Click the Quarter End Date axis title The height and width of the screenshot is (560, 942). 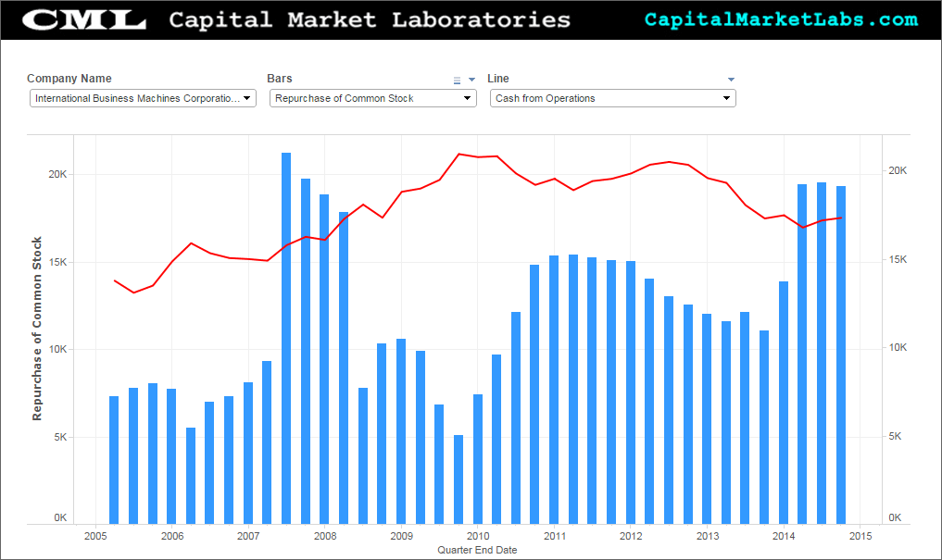[x=477, y=550]
